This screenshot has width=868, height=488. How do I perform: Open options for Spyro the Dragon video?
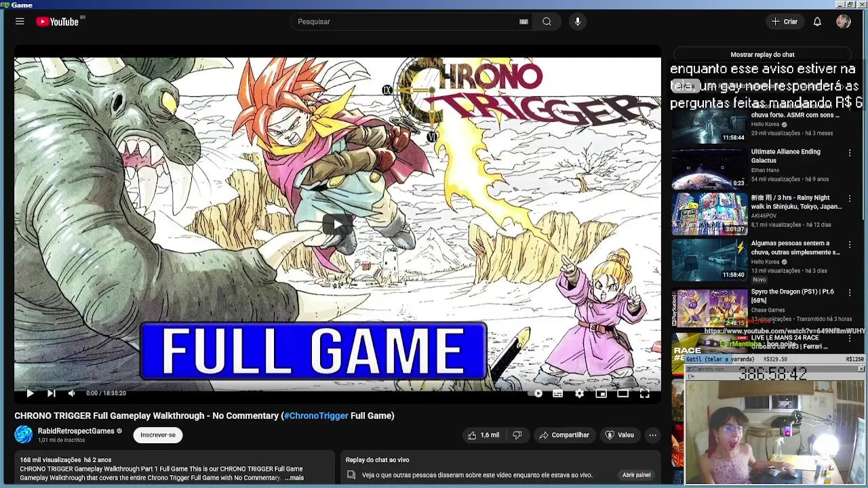[x=850, y=293]
